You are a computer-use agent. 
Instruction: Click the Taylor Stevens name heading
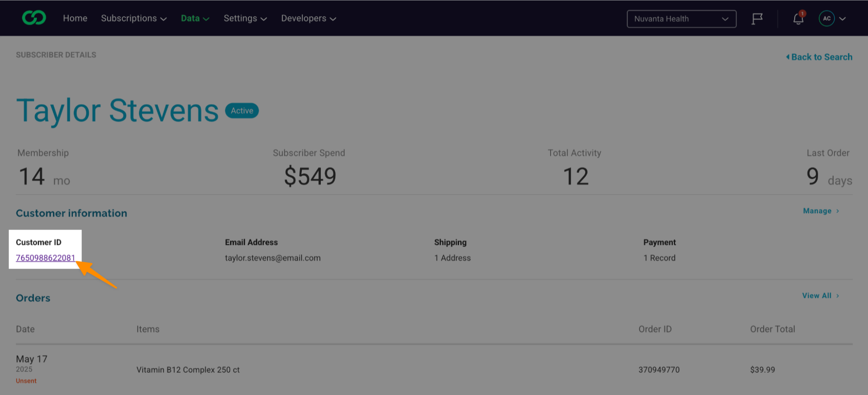(x=117, y=111)
